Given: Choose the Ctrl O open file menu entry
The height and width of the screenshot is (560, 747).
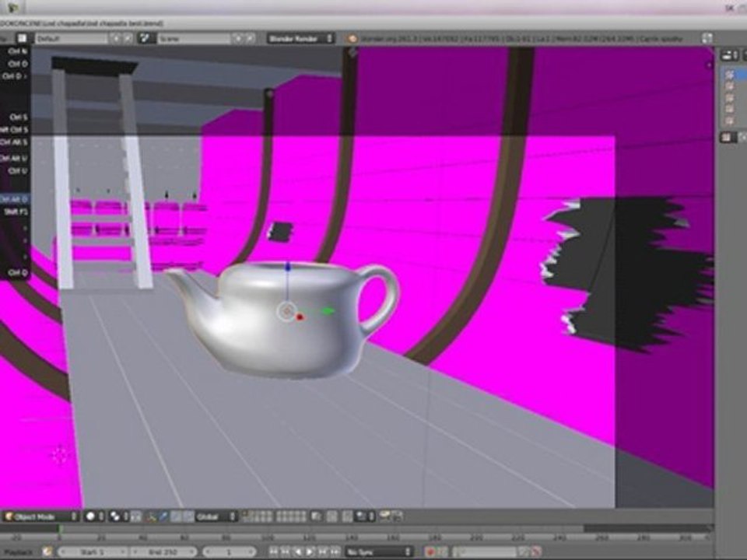Looking at the screenshot, I should pyautogui.click(x=16, y=63).
